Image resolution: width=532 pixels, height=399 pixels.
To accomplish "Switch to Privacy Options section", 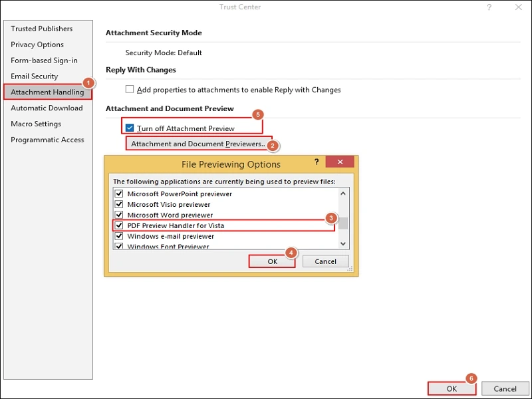I will 37,45.
